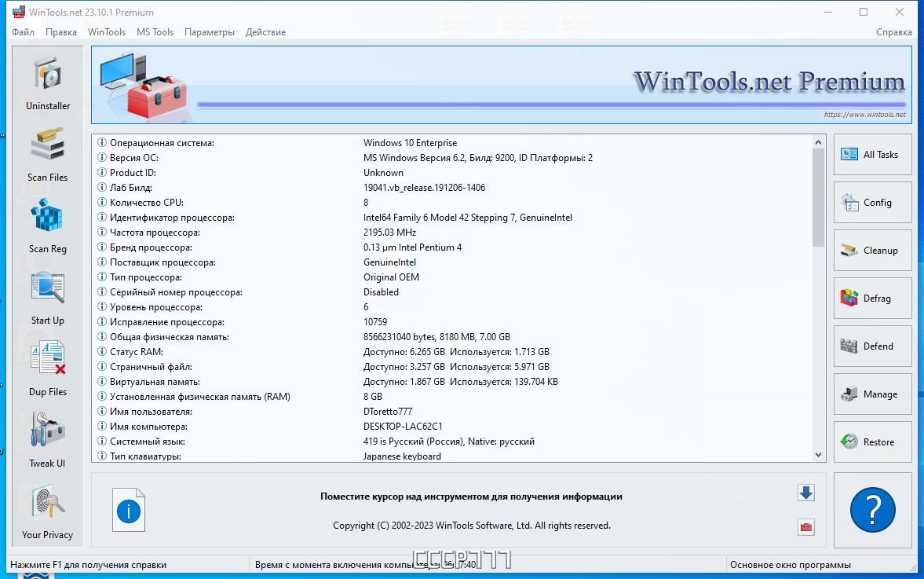Click the scroll up arrow of info list
924x579 pixels.
[x=818, y=142]
